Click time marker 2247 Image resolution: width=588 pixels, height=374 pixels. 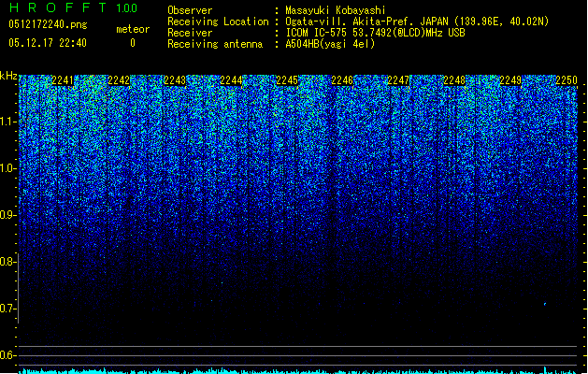pyautogui.click(x=398, y=80)
